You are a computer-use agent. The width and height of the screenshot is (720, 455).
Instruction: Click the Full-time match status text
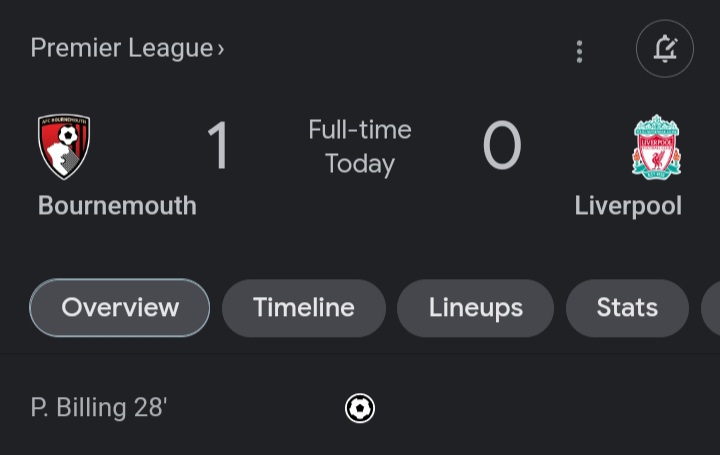pyautogui.click(x=360, y=130)
